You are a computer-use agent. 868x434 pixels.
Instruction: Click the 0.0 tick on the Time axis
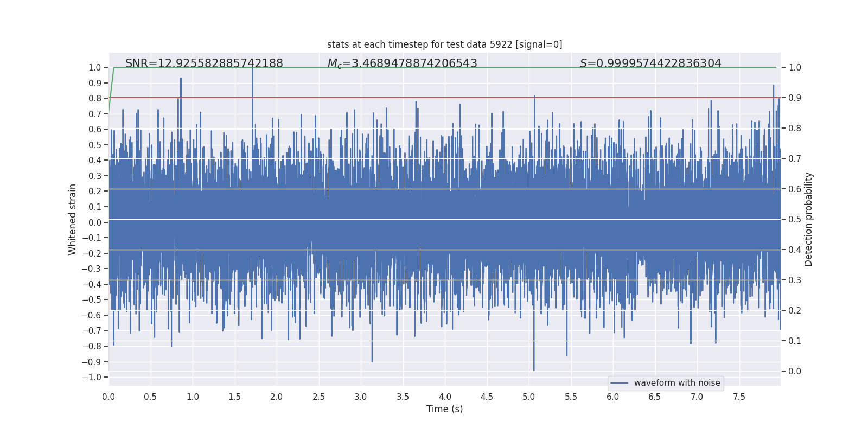pyautogui.click(x=108, y=397)
